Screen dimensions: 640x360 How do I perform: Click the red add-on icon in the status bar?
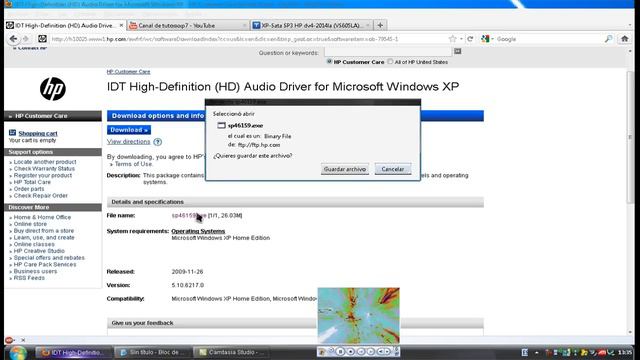click(x=9, y=340)
